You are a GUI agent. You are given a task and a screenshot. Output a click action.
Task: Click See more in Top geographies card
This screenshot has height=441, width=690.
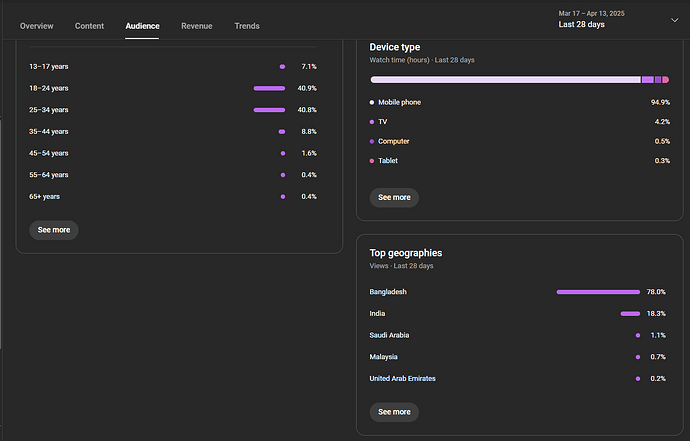[393, 411]
